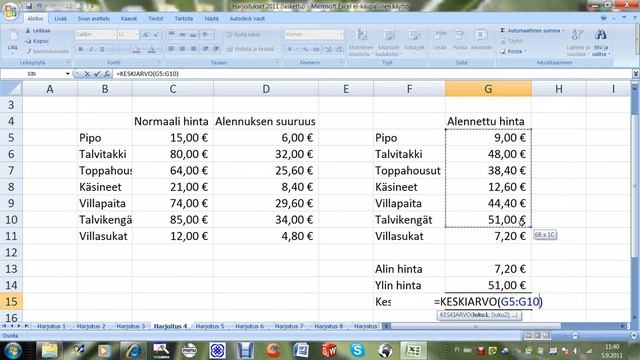
Task: Align cell content to the top
Action: pos(171,34)
